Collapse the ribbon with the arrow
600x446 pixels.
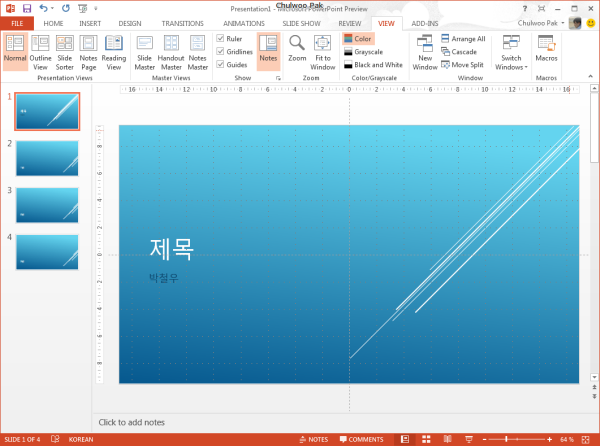(590, 77)
